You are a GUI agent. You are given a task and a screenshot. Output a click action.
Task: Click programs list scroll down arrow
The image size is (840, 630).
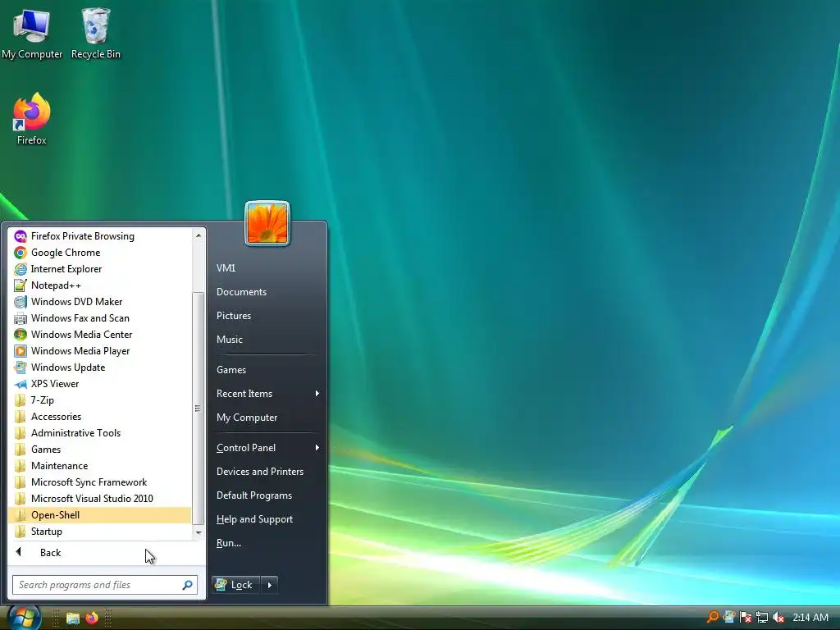coord(199,532)
